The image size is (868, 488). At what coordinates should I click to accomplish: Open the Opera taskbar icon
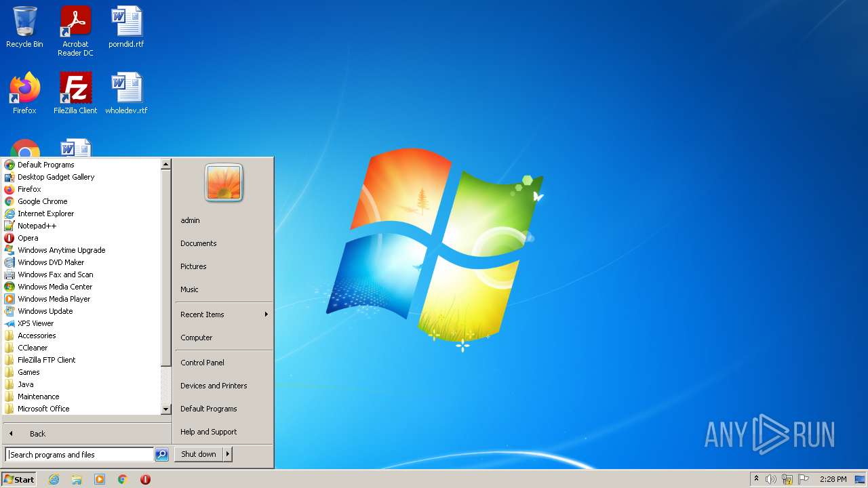145,479
